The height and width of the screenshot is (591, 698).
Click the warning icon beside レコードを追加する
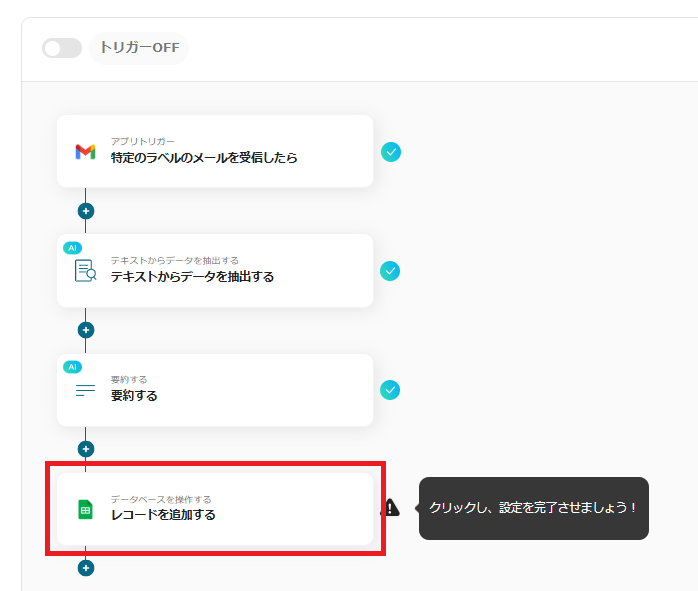(391, 507)
